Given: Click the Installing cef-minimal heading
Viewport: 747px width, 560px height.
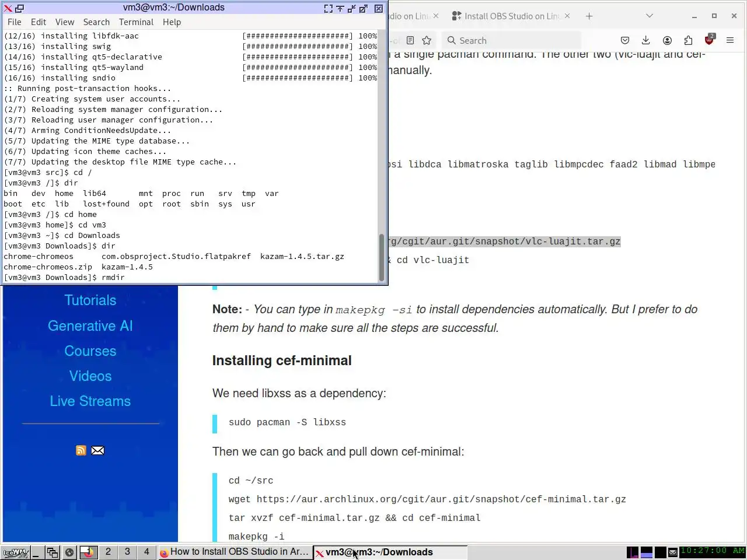Looking at the screenshot, I should pos(282,360).
